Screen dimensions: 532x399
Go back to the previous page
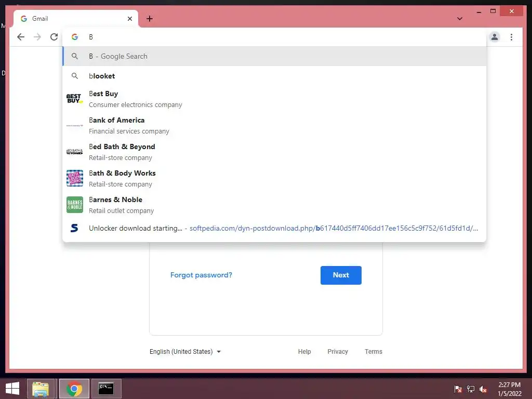(x=21, y=37)
